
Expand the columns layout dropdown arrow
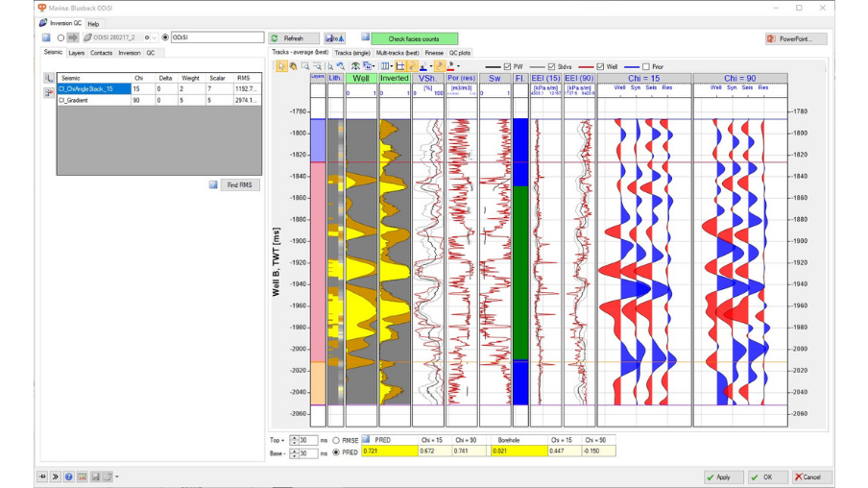pyautogui.click(x=392, y=66)
